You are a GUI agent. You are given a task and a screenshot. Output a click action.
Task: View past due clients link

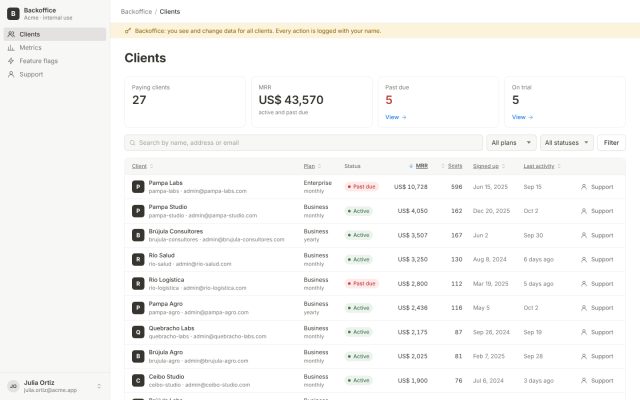[x=396, y=117]
